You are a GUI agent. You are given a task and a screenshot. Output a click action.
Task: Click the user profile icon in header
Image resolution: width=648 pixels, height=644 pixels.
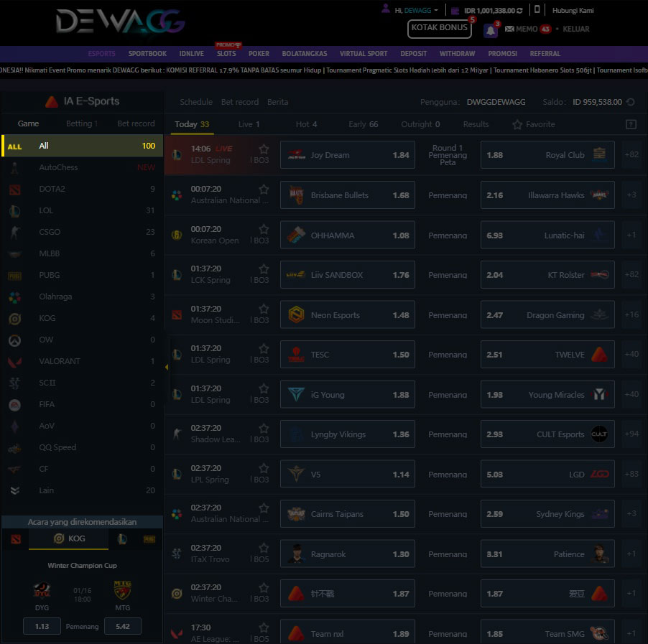(x=385, y=9)
